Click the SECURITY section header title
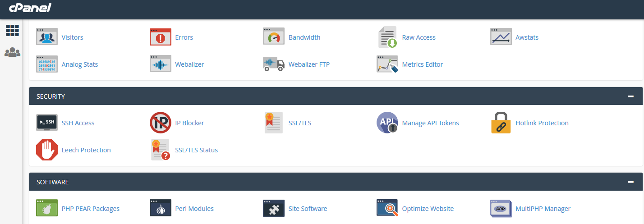Viewport: 644px width, 224px height. point(51,96)
